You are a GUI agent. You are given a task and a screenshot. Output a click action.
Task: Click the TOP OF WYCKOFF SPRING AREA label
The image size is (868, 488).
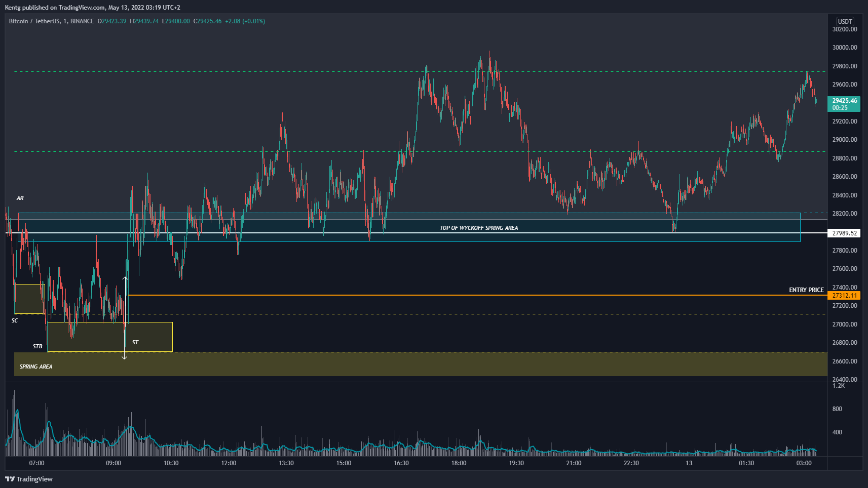(x=479, y=228)
